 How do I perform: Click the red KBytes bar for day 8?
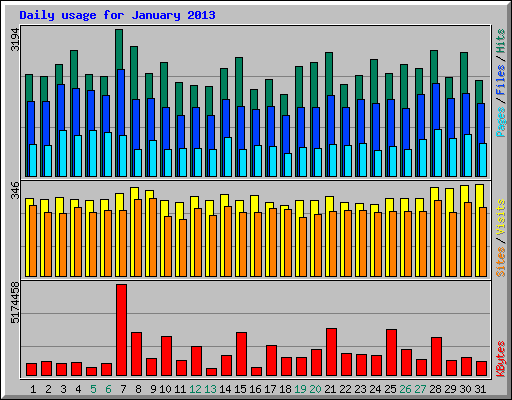click(x=136, y=354)
